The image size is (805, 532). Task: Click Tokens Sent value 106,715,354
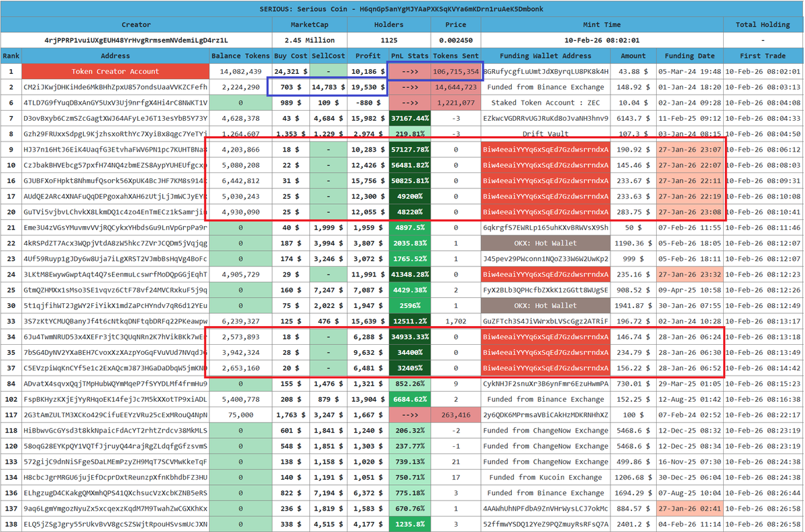tap(456, 71)
